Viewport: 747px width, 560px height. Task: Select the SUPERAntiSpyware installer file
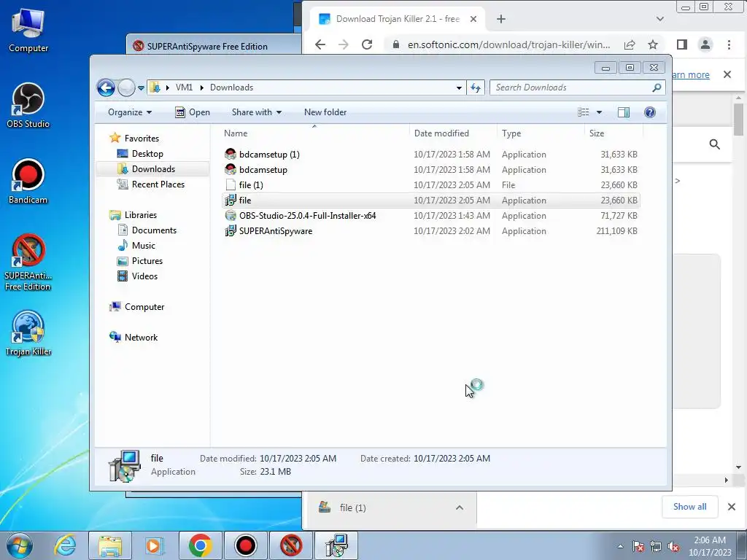coord(431,231)
